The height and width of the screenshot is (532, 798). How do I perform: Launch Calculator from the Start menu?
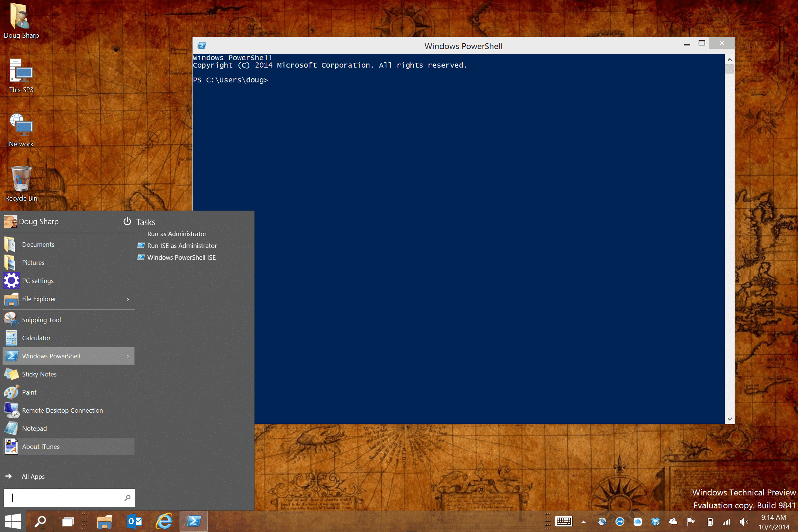tap(68, 338)
